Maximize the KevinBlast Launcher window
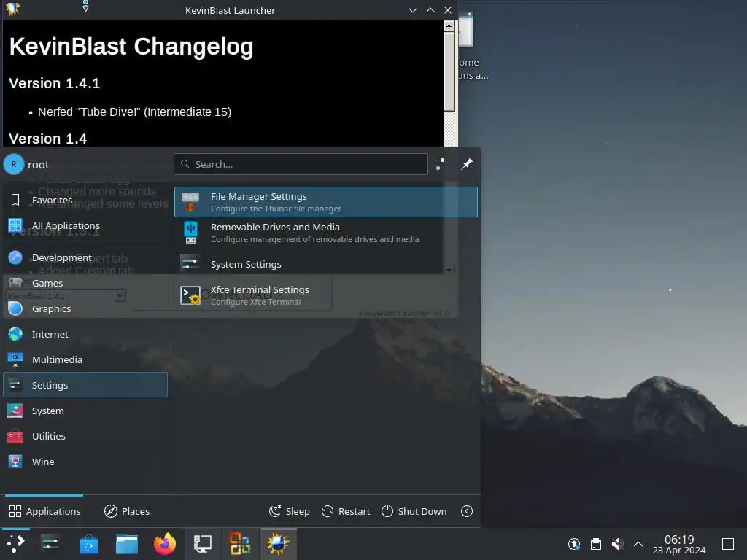The image size is (747, 560). coord(430,10)
